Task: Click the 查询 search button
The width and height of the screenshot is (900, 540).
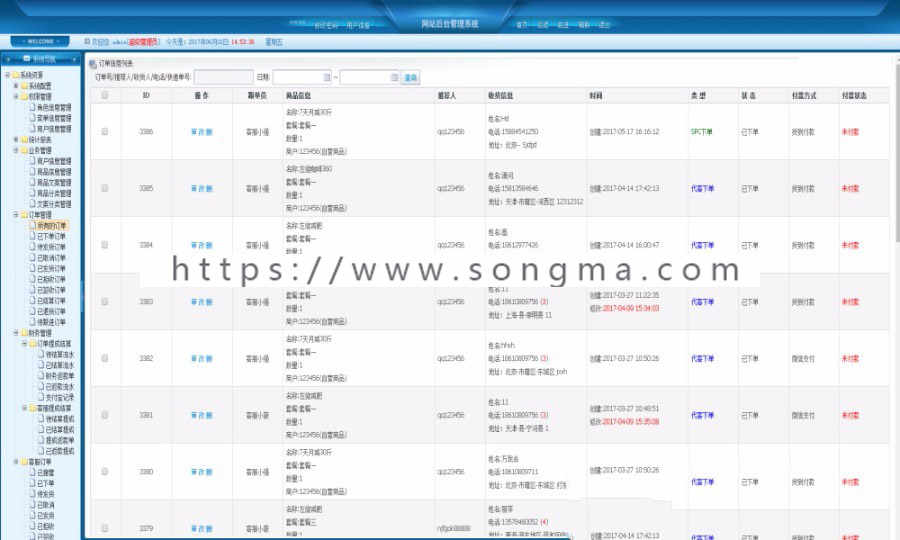Action: [410, 77]
